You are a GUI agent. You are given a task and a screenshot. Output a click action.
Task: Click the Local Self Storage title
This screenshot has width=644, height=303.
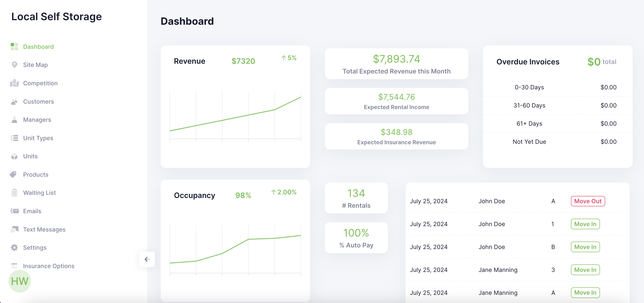57,17
